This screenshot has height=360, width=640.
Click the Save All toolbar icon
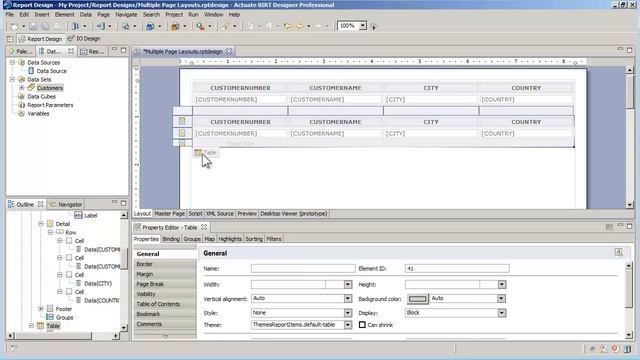tap(44, 26)
